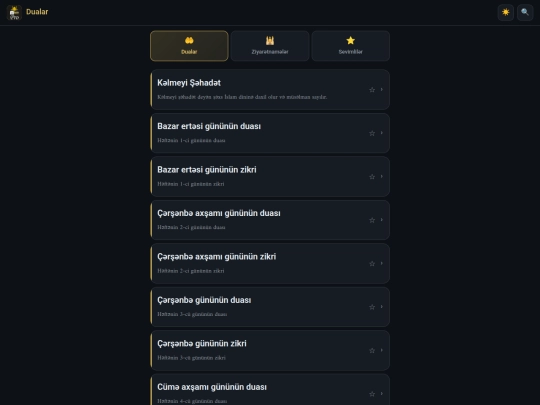The width and height of the screenshot is (540, 405).
Task: Expand Çərşənbə gününün zikri chevron arrow
Action: (x=382, y=350)
